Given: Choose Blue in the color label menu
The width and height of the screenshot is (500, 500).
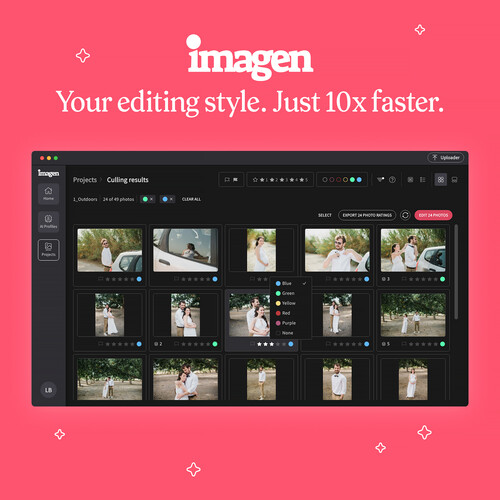Looking at the screenshot, I should pyautogui.click(x=291, y=283).
